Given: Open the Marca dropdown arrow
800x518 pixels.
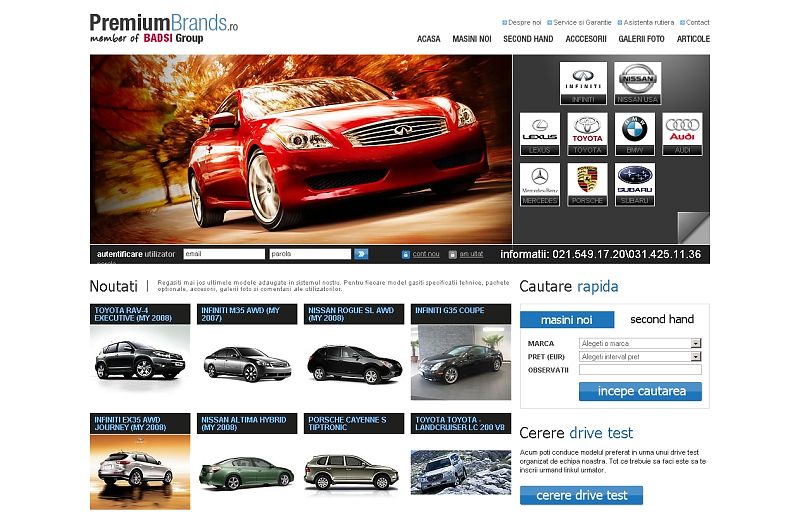Looking at the screenshot, I should [x=696, y=343].
